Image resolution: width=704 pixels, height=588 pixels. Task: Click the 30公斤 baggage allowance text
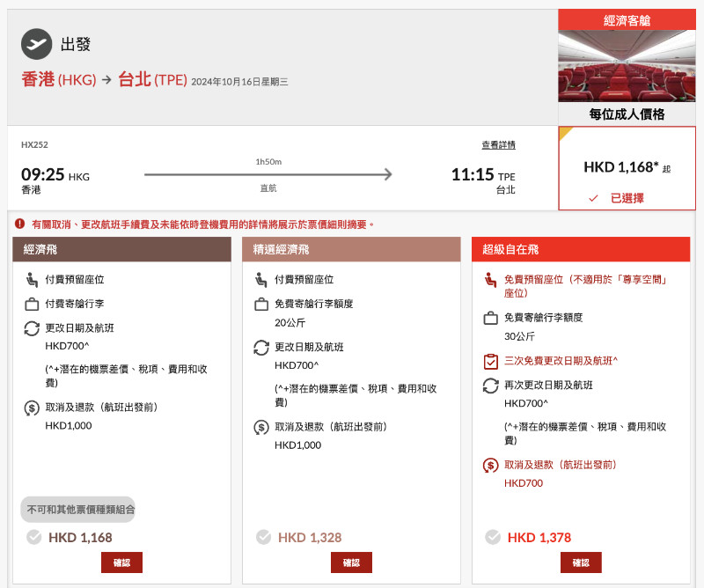tap(519, 336)
